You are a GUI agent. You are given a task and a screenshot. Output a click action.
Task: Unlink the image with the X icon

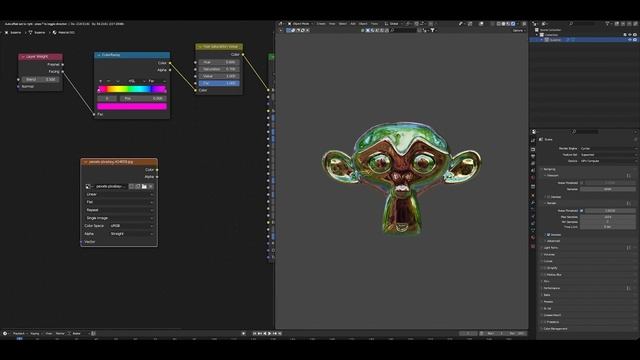click(151, 186)
